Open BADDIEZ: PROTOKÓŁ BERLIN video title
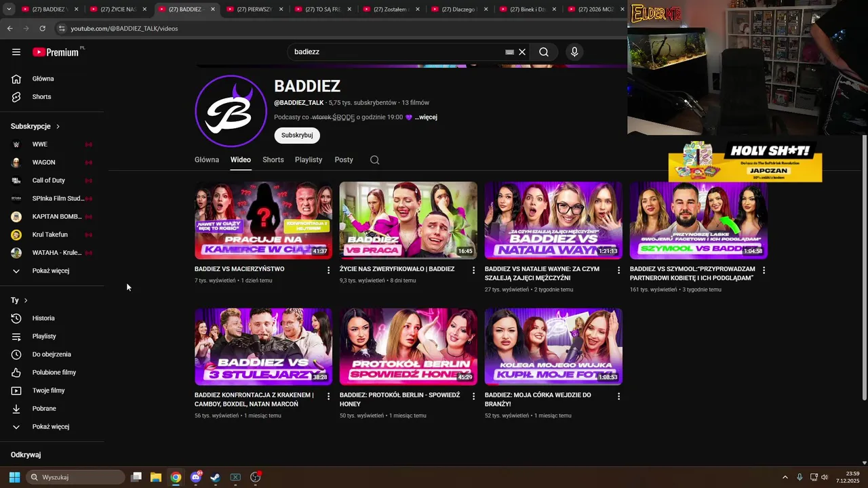This screenshot has width=868, height=488. click(x=399, y=399)
